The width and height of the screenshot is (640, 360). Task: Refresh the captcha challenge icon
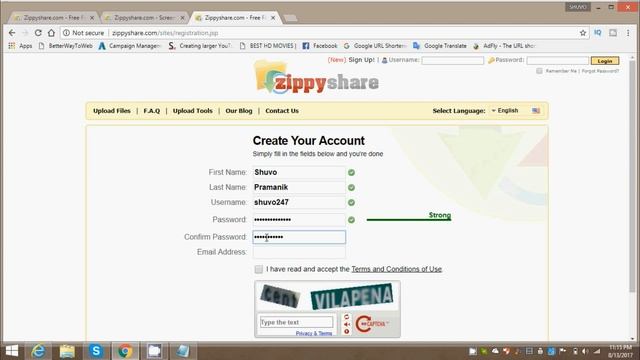coord(347,317)
